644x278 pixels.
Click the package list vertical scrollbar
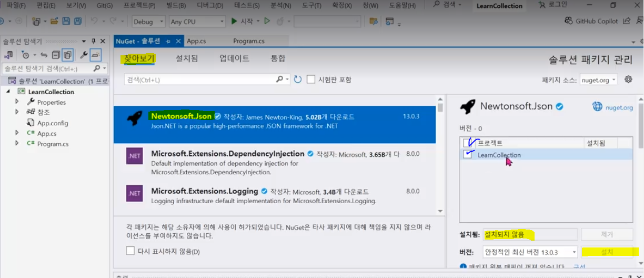tap(440, 155)
